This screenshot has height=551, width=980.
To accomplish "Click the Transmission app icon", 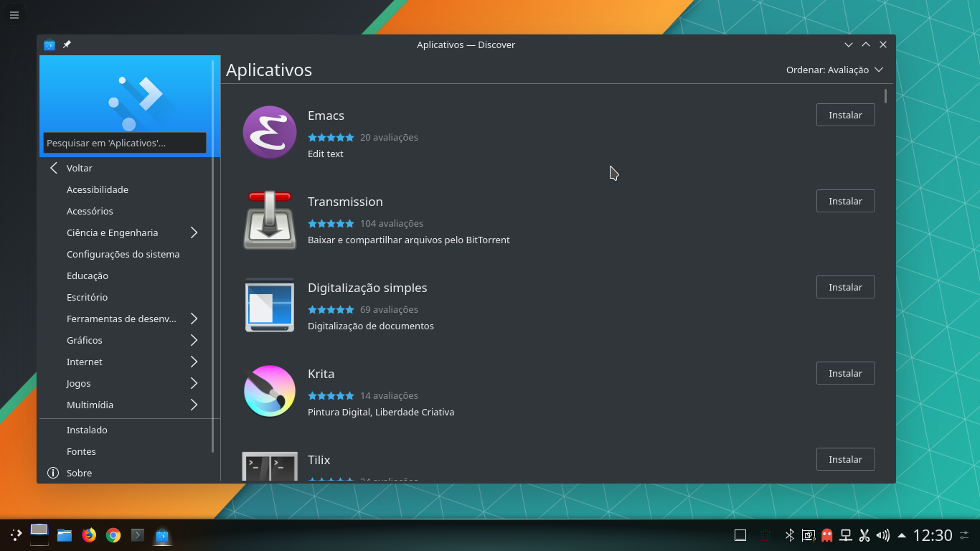I will (269, 219).
